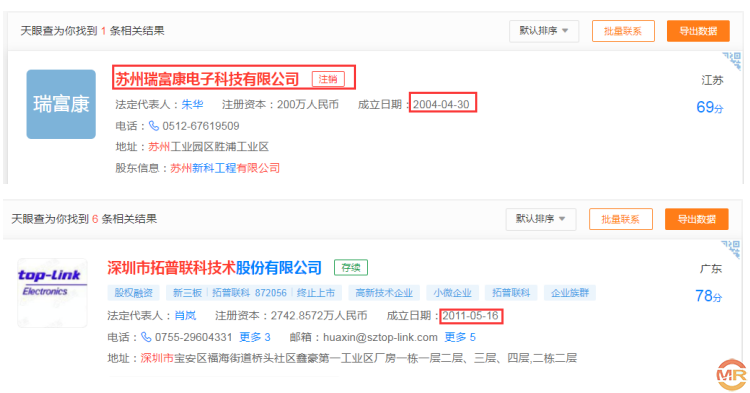Click 终止上市 label in tag
750x393 pixels.
pos(316,293)
